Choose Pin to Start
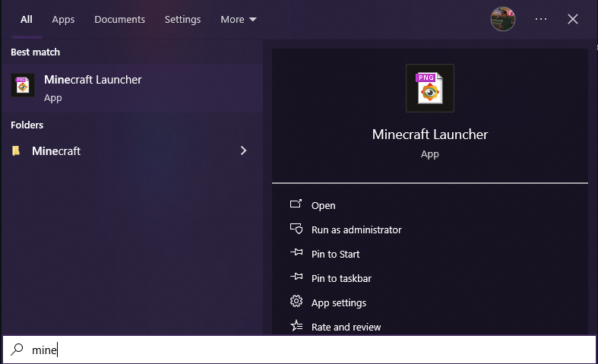598x364 pixels. pyautogui.click(x=335, y=254)
